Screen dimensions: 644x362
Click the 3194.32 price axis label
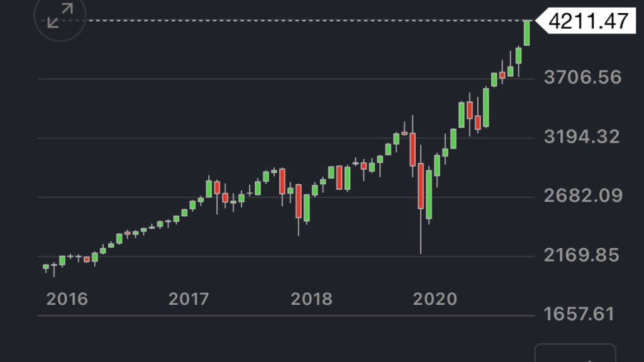pos(582,137)
